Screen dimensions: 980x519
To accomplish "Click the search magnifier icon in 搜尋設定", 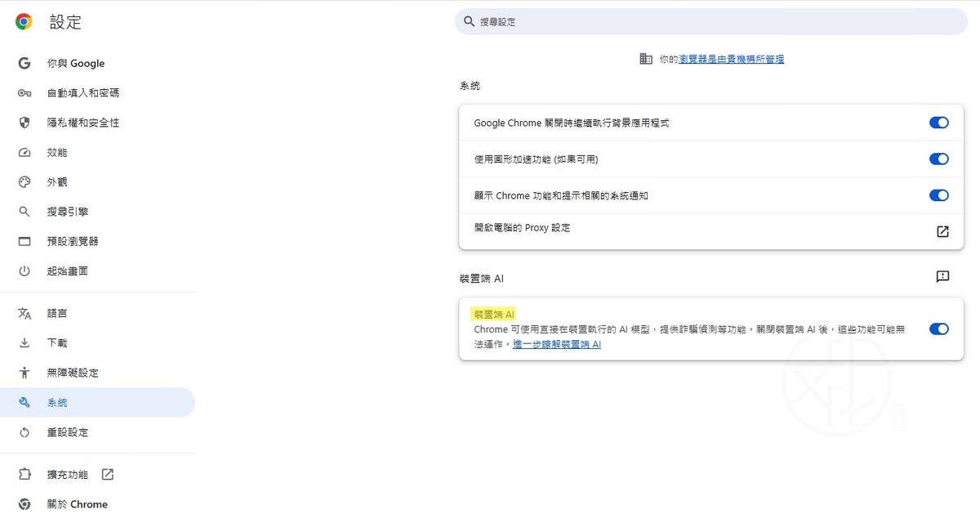I will pos(469,21).
